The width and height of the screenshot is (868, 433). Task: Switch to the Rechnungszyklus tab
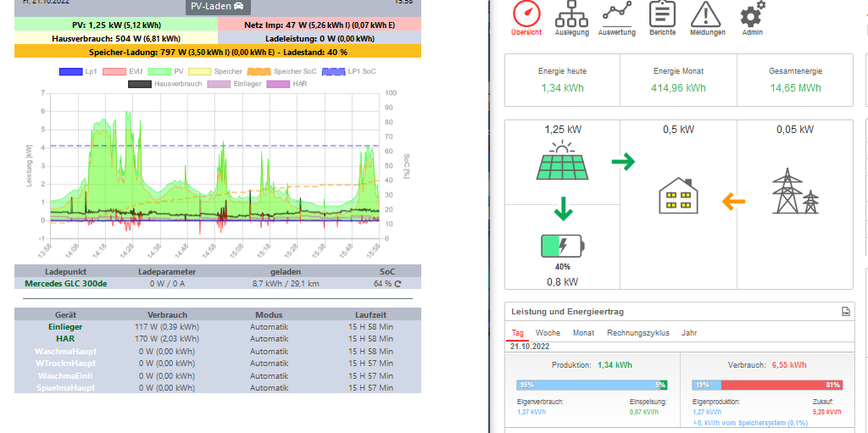[x=637, y=333]
